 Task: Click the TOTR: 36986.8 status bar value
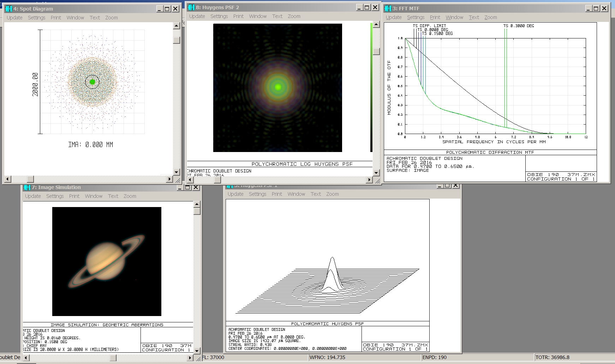tap(553, 357)
